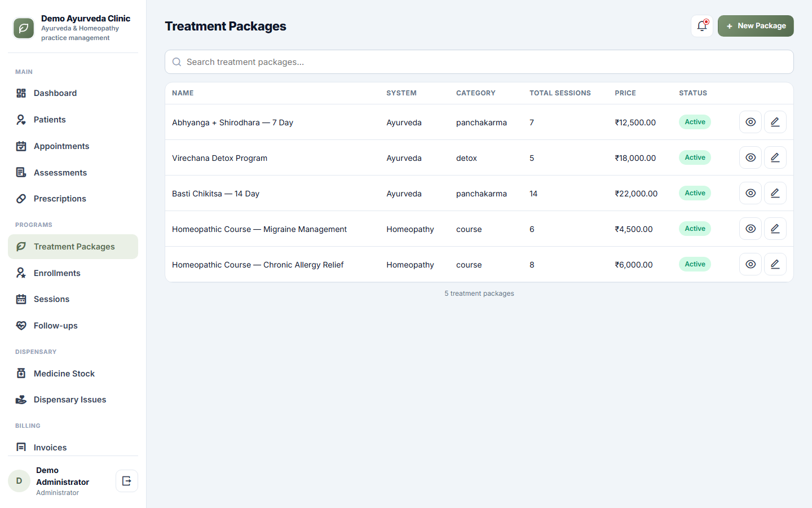Open Dispensary Issues
Viewport: 812px width, 508px height.
click(73, 400)
